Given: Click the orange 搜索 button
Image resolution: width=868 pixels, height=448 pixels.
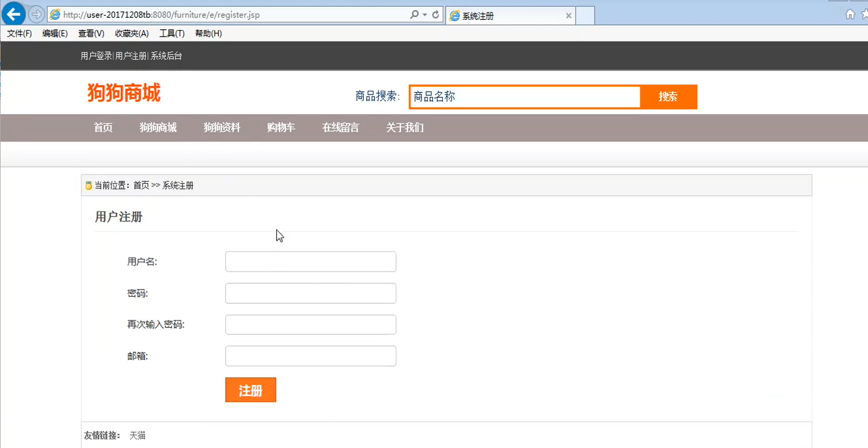Looking at the screenshot, I should 668,97.
